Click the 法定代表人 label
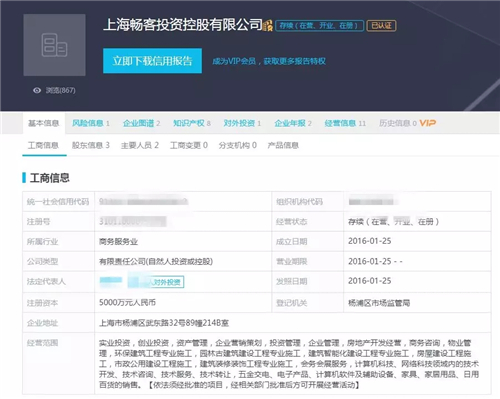 pos(46,282)
